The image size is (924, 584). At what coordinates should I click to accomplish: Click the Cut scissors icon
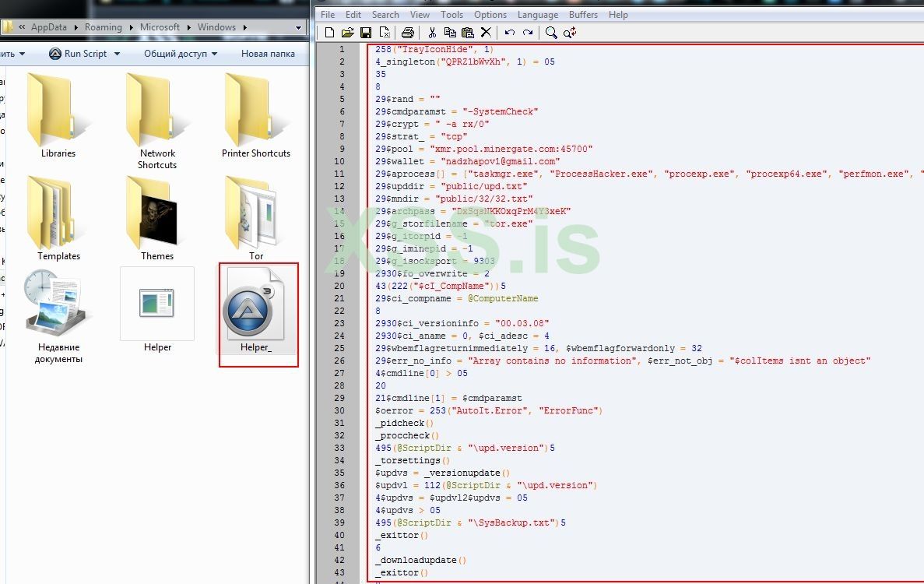pos(432,33)
